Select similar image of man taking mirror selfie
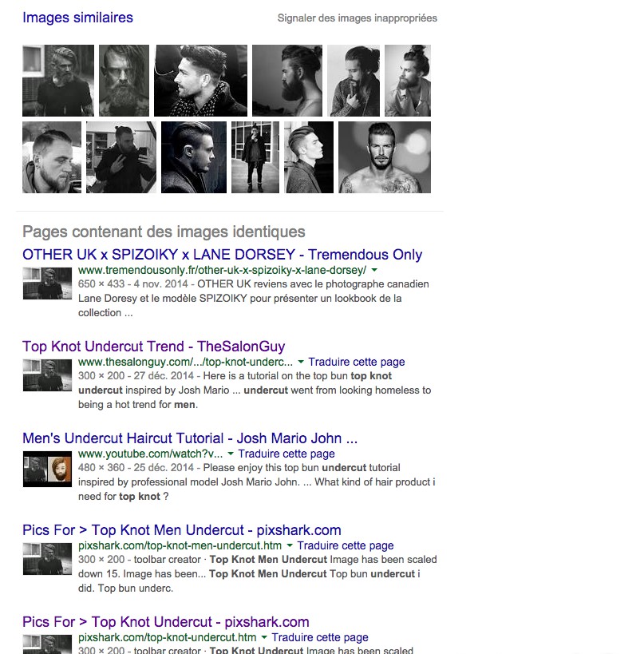The height and width of the screenshot is (654, 644). [x=121, y=157]
